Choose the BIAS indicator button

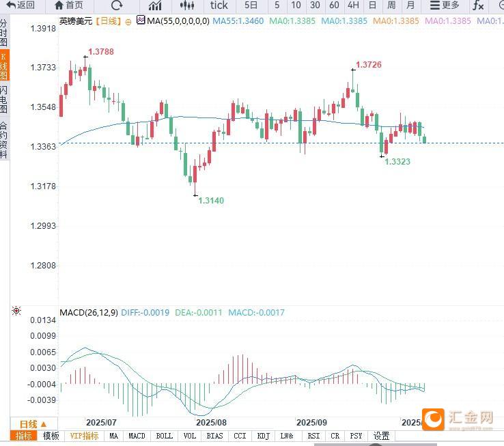(x=214, y=436)
